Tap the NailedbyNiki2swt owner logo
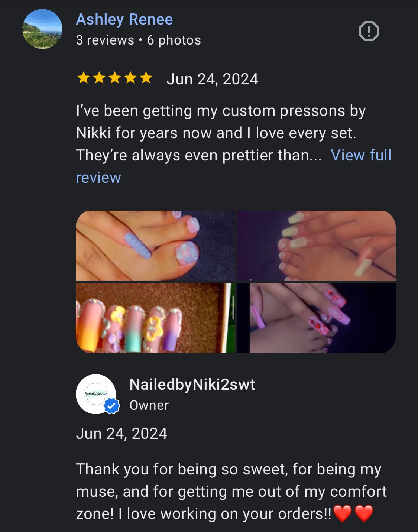The height and width of the screenshot is (532, 418). [x=96, y=394]
